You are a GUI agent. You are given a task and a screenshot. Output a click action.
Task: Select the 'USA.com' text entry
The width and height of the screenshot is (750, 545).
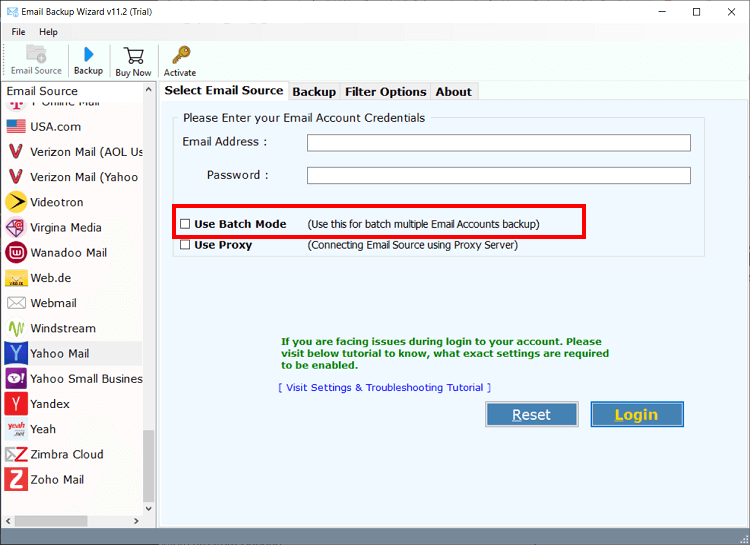(x=55, y=127)
